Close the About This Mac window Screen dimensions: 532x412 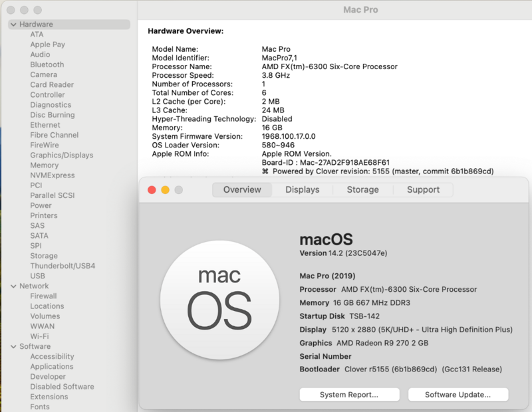pyautogui.click(x=152, y=190)
